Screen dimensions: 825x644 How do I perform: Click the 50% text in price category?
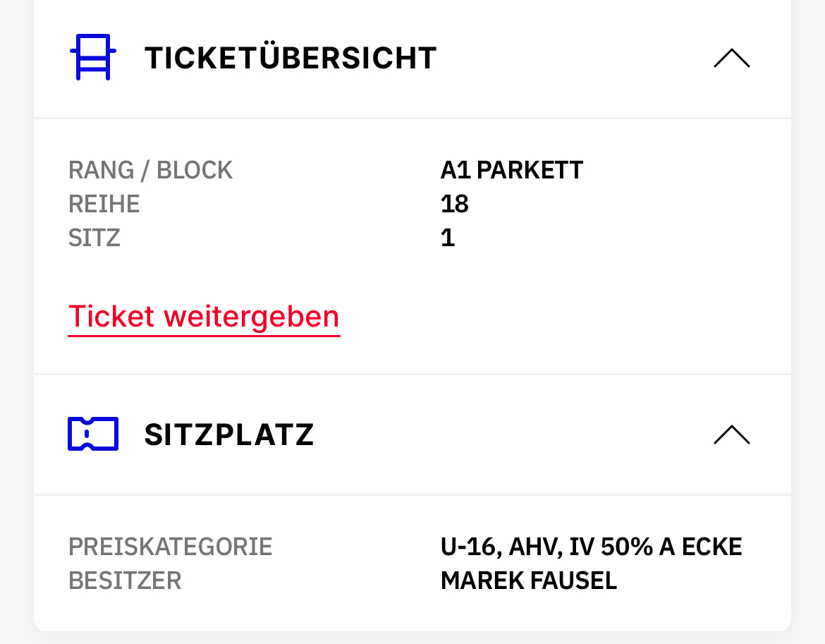point(623,547)
